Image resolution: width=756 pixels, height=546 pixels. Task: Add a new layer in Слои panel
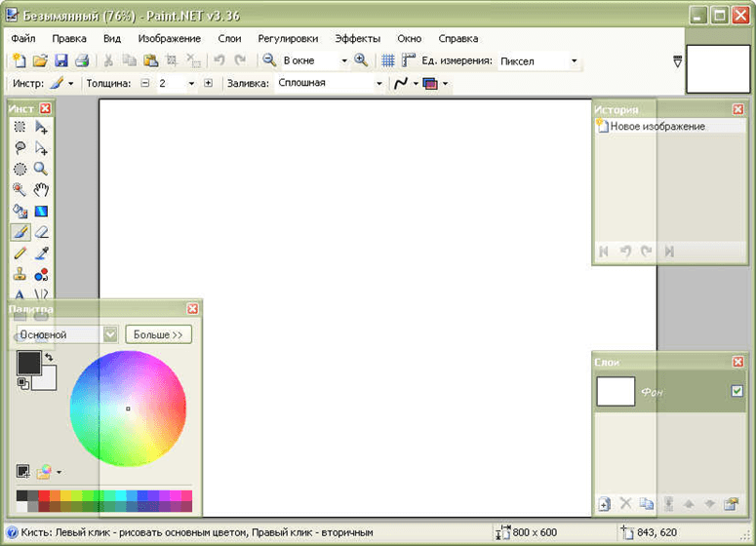coord(604,504)
